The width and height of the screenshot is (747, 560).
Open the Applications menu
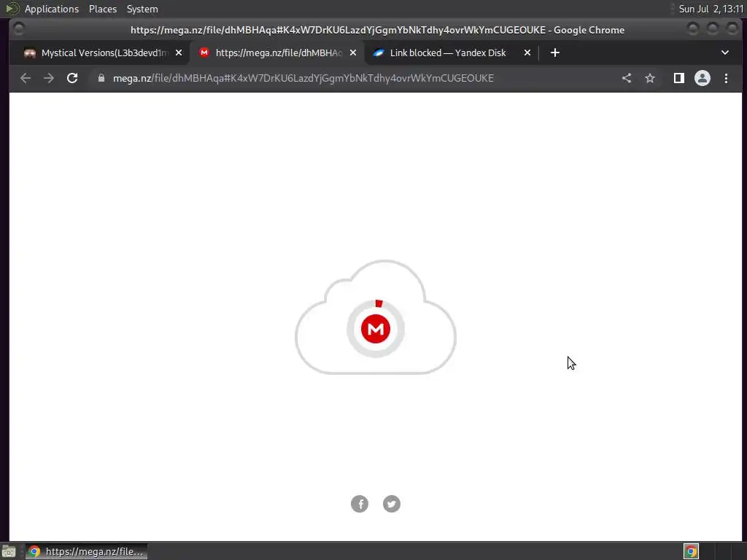tap(52, 9)
